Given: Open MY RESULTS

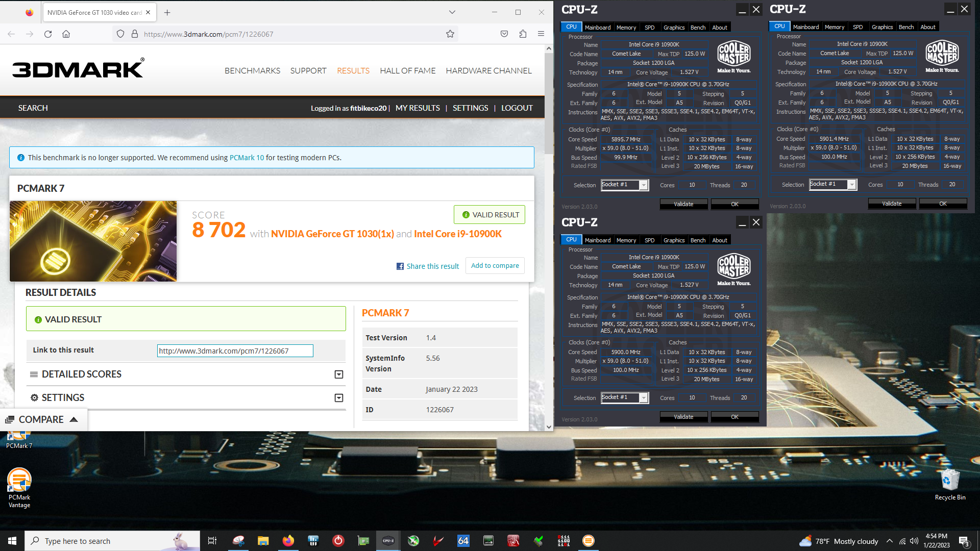Looking at the screenshot, I should pyautogui.click(x=418, y=108).
